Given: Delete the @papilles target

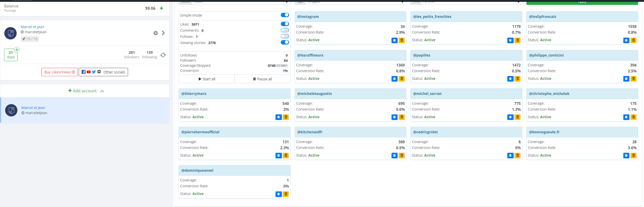Looking at the screenshot, I should [517, 79].
